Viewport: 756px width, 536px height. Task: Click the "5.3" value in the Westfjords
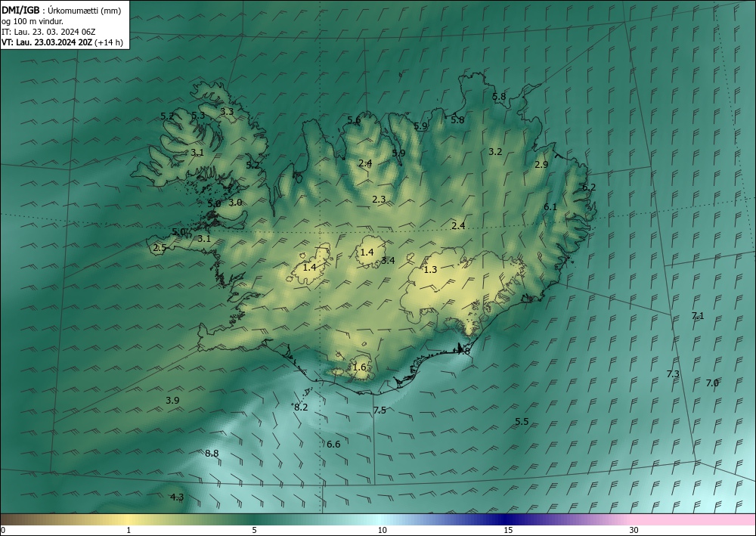click(x=198, y=116)
